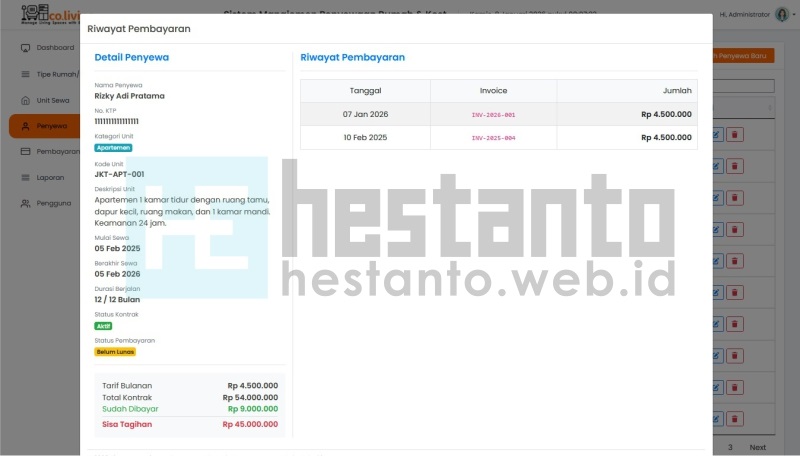Image resolution: width=800 pixels, height=456 pixels.
Task: Click the Tipe Rumah list icon
Action: point(24,75)
